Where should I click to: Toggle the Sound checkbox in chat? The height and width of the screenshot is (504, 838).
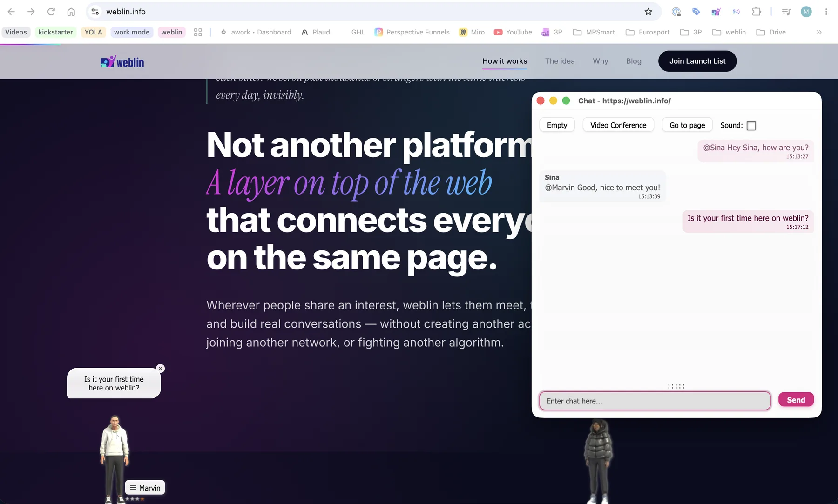[x=751, y=126]
